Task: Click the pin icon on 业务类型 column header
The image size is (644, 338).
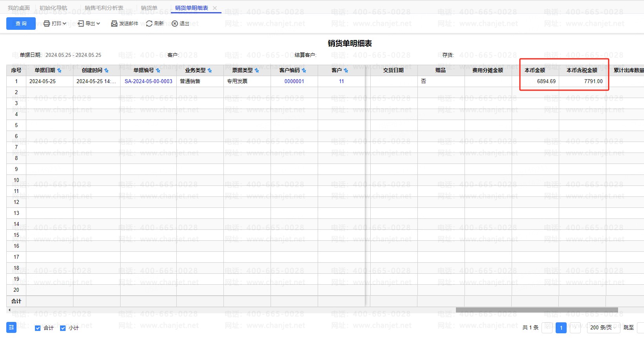Action: tap(210, 71)
